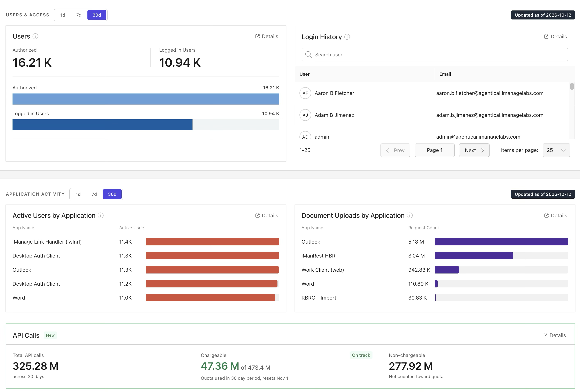Click the Authorized light blue progress bar
This screenshot has width=580, height=392.
(146, 99)
